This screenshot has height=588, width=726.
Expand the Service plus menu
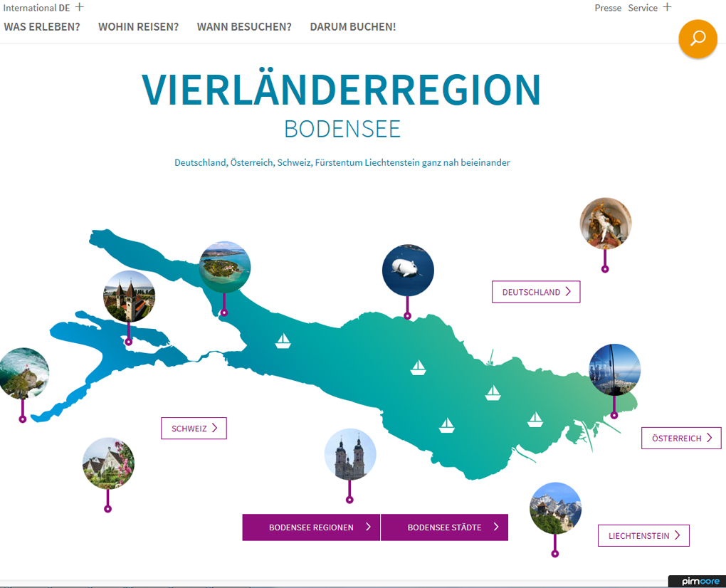pyautogui.click(x=667, y=7)
